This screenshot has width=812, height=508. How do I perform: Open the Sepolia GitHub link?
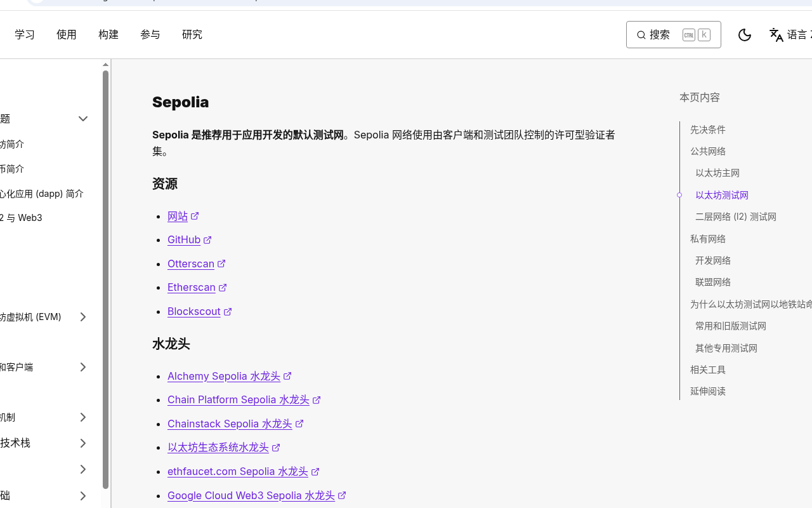tap(190, 239)
